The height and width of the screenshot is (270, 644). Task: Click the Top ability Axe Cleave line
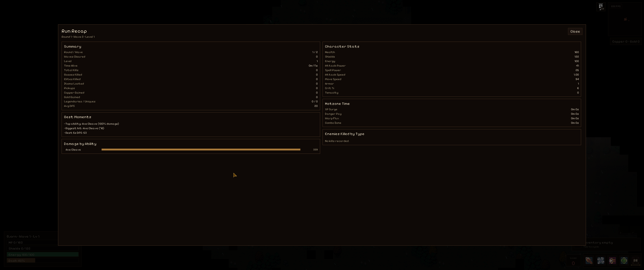pos(92,124)
